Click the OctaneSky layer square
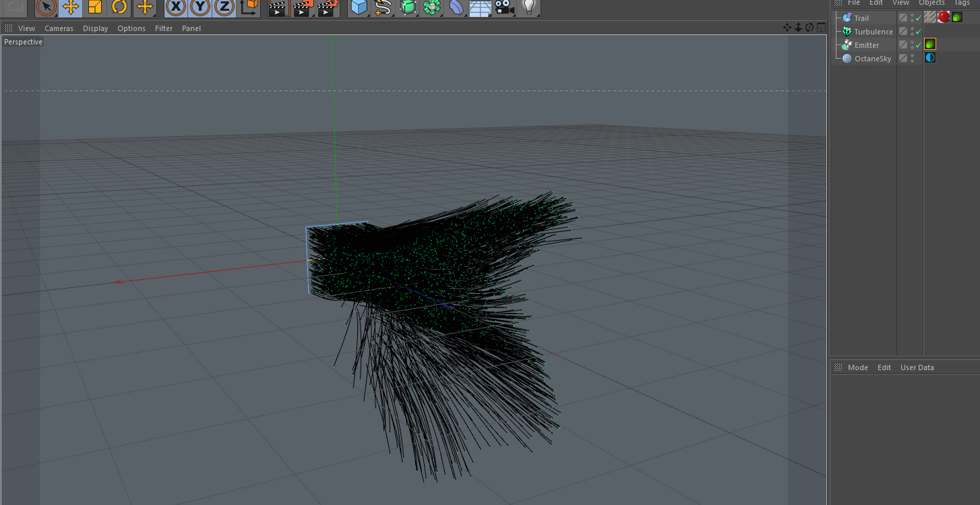This screenshot has height=505, width=980. 903,59
